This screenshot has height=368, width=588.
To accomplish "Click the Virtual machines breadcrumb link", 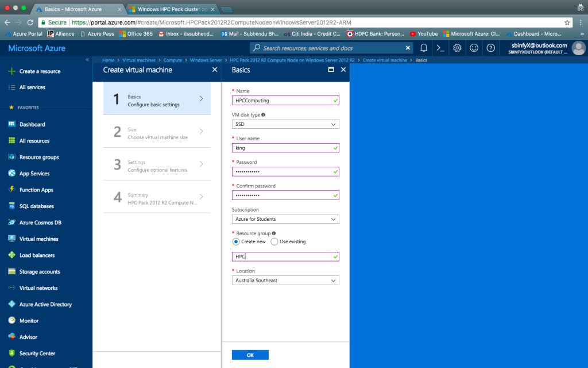I will click(x=139, y=60).
